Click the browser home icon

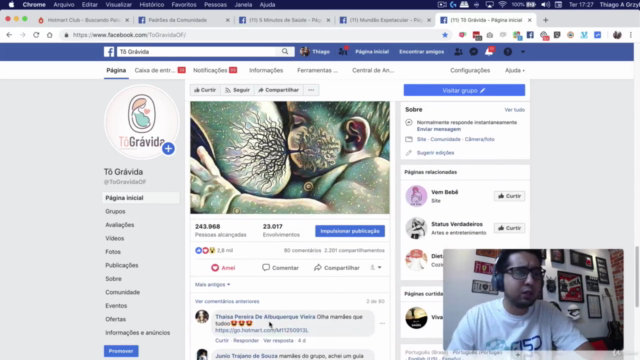49,35
